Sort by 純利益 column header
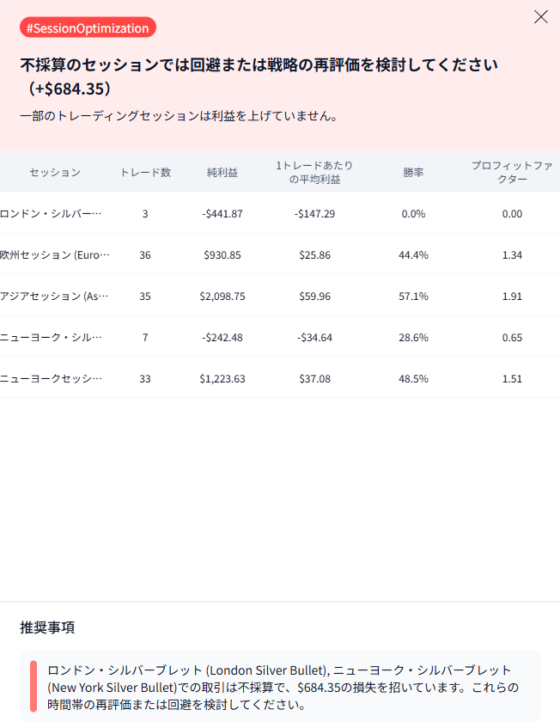560x728 pixels. [x=222, y=172]
